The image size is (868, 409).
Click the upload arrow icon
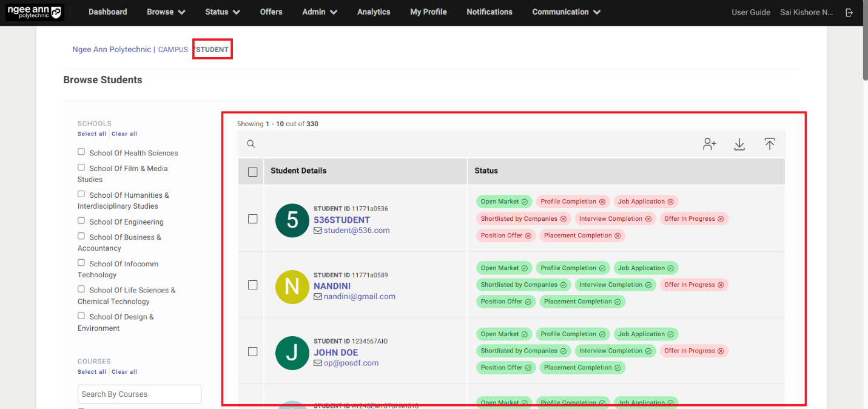coord(769,144)
